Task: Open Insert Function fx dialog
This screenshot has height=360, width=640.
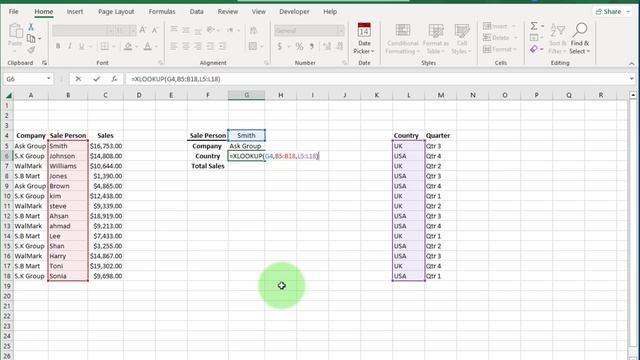Action: tap(114, 79)
